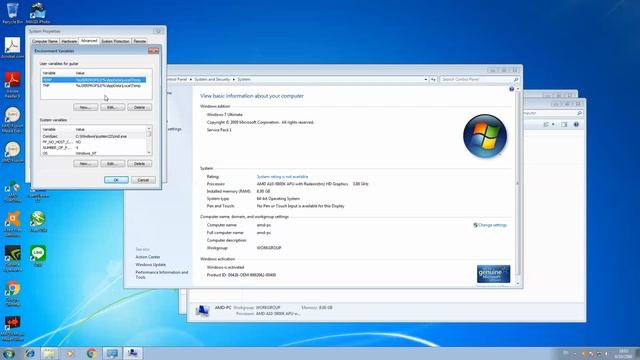Image resolution: width=640 pixels, height=360 pixels.
Task: Click the genuine Microsoft software badge
Action: coord(493,274)
